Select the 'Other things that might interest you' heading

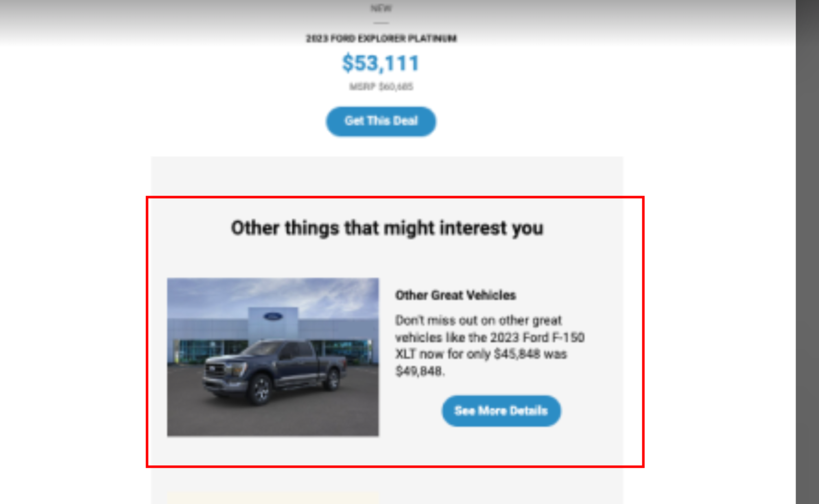tap(387, 228)
